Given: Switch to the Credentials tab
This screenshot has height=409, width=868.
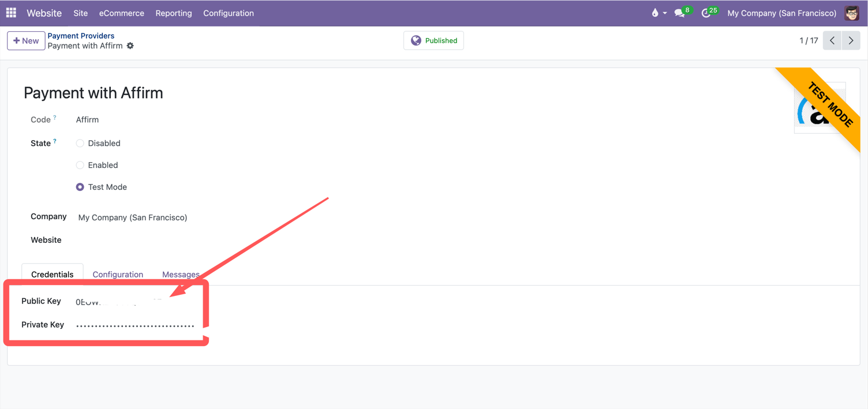Looking at the screenshot, I should pos(53,275).
